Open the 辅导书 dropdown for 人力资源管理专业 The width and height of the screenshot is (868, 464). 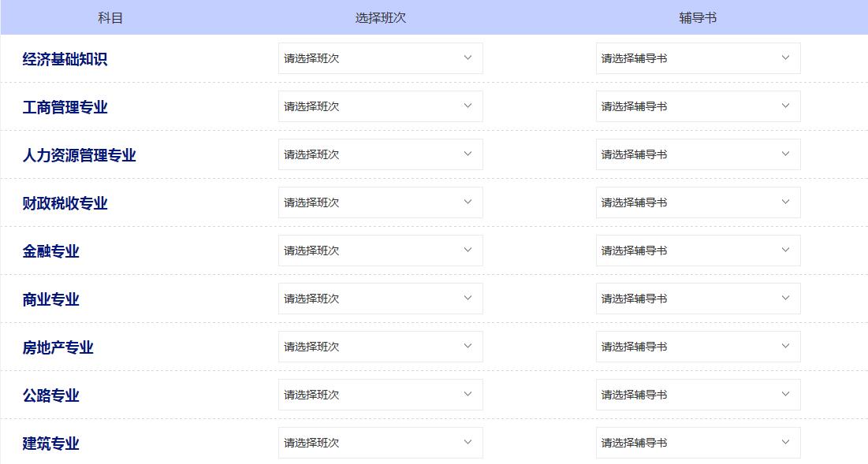click(698, 154)
